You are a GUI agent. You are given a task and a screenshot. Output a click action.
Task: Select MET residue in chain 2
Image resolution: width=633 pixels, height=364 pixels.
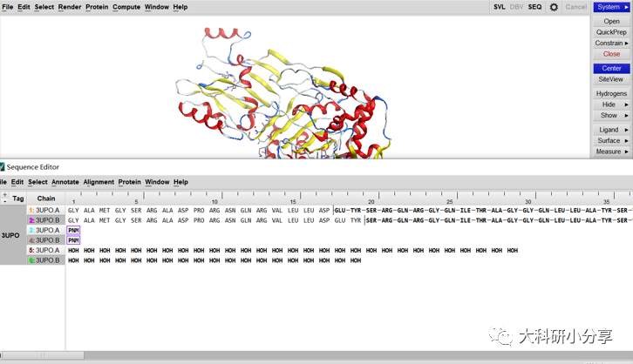tap(105, 220)
